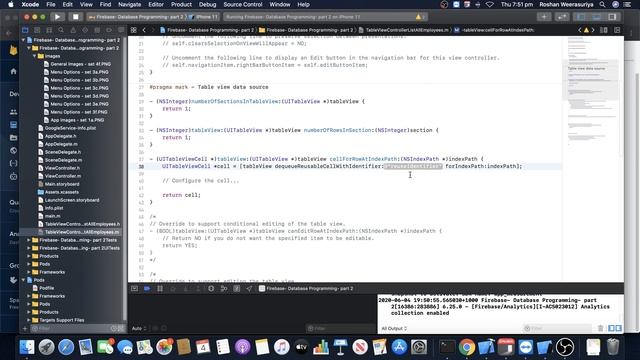Open the Debug menu
The width and height of the screenshot is (640, 360).
[x=207, y=4]
